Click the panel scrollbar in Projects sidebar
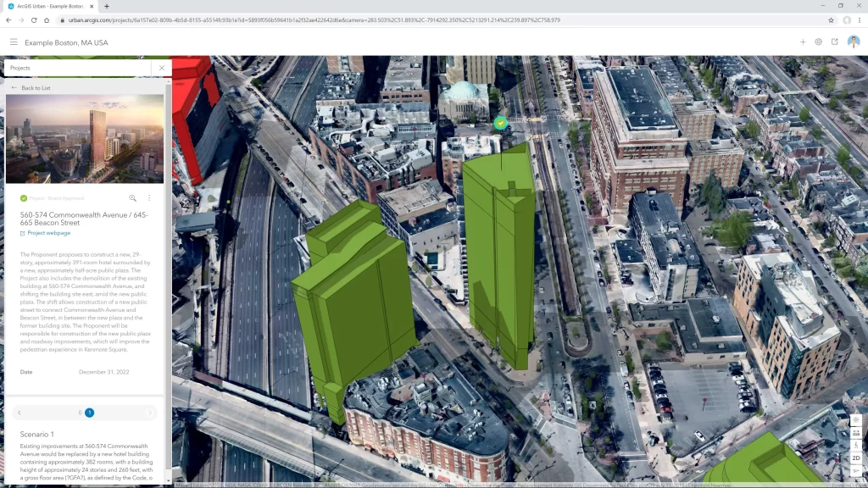 (169, 277)
